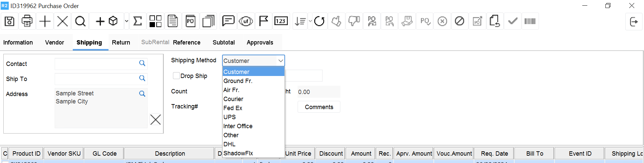Click the thumbs-down reject icon

(354, 21)
